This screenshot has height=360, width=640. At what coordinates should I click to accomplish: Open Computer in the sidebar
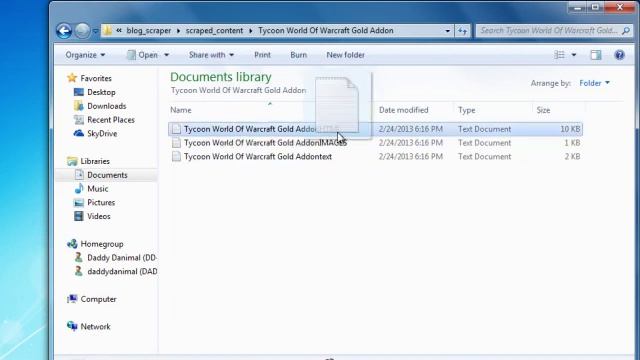(98, 299)
